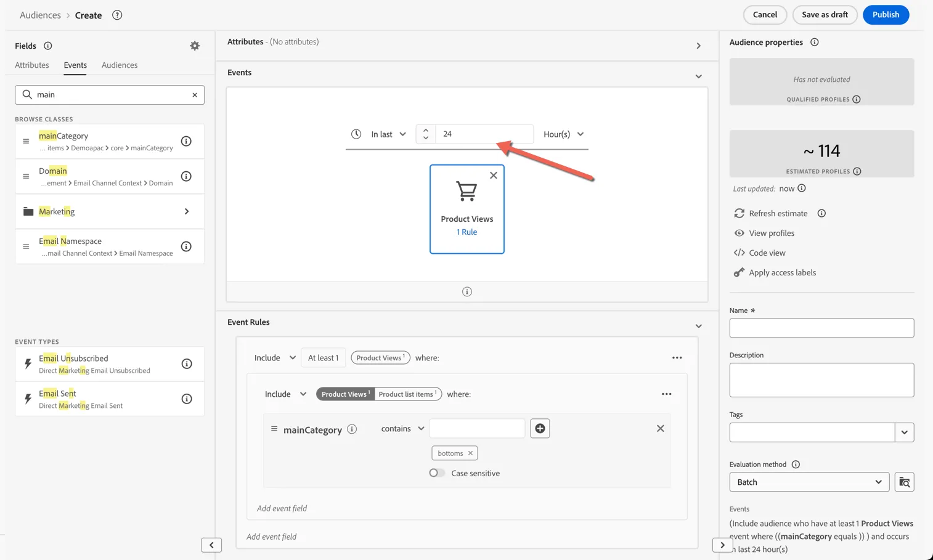Add value with the plus button
The height and width of the screenshot is (560, 933).
tap(540, 428)
